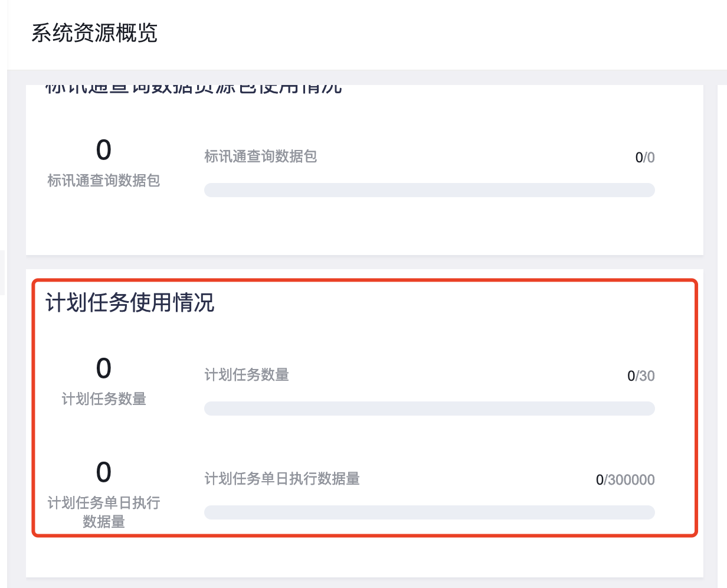The height and width of the screenshot is (588, 727).
Task: Click the 计划任务数量 progress bar
Action: [430, 408]
